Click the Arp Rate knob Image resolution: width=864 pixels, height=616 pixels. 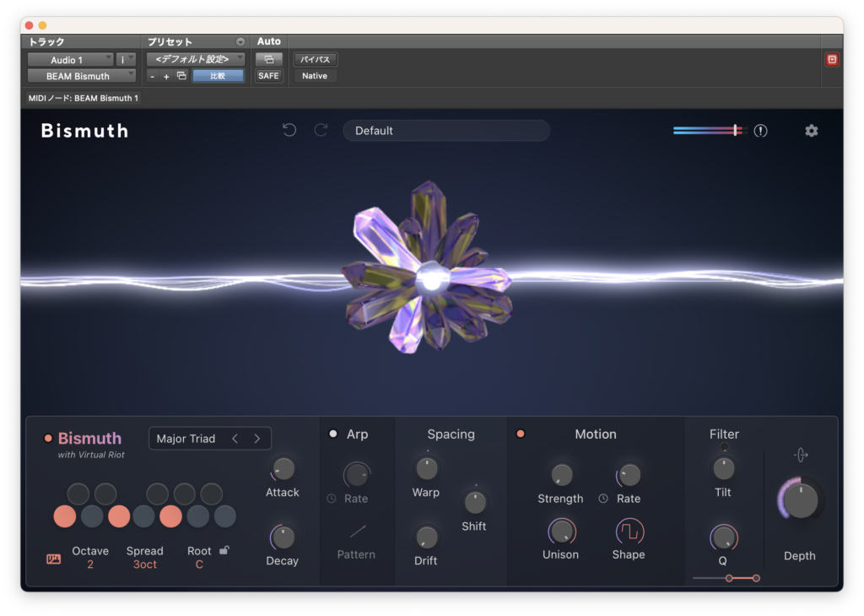click(357, 475)
